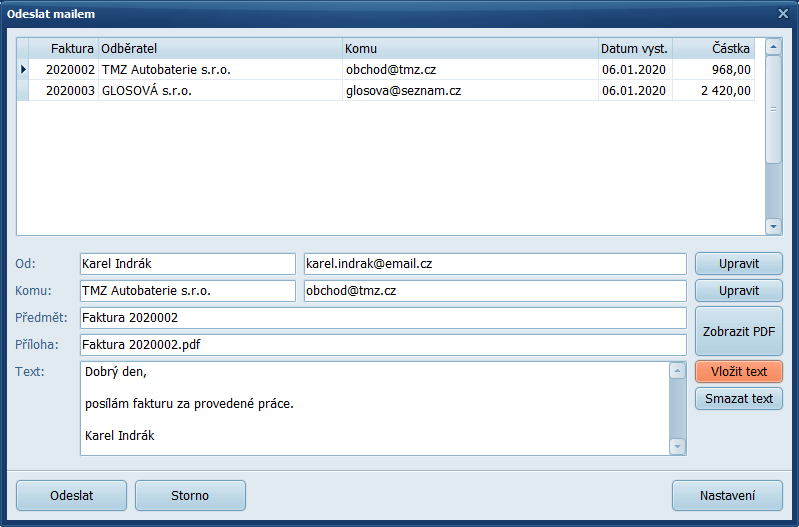Select sender name field Karel Indrák
The width and height of the screenshot is (799, 527).
188,264
